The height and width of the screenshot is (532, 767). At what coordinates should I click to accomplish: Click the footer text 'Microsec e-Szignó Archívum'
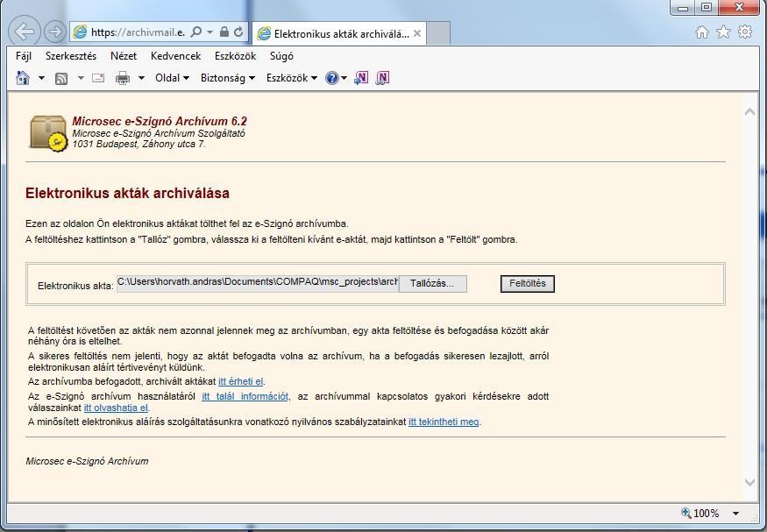pyautogui.click(x=87, y=461)
